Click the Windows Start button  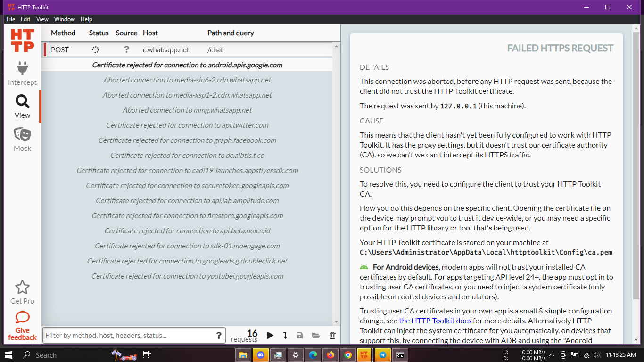pos(8,355)
